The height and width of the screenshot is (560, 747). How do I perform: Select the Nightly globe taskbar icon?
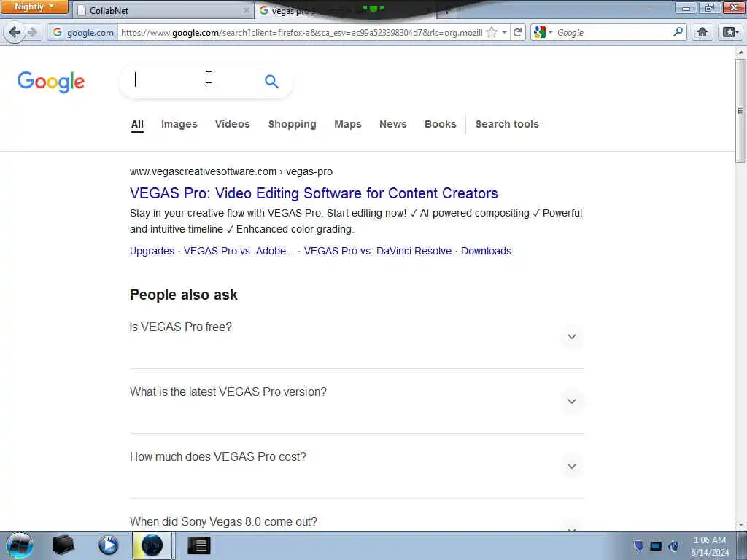[x=152, y=545]
